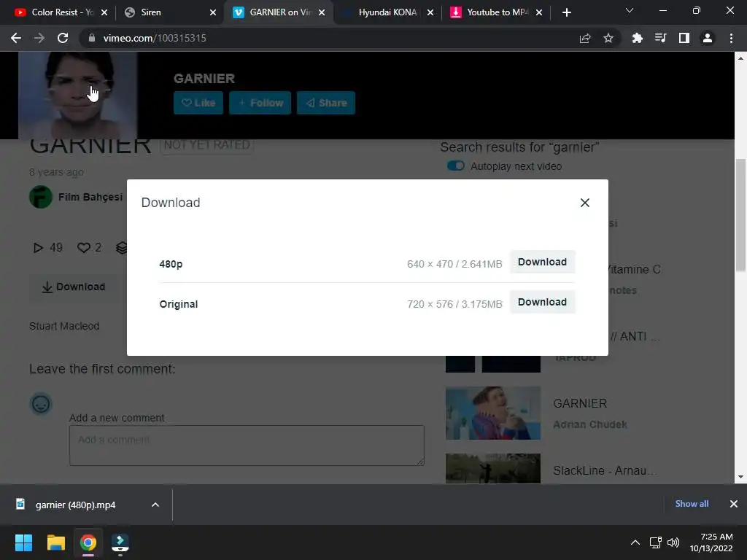Open Windows Start menu
Viewport: 747px width, 560px height.
(23, 542)
